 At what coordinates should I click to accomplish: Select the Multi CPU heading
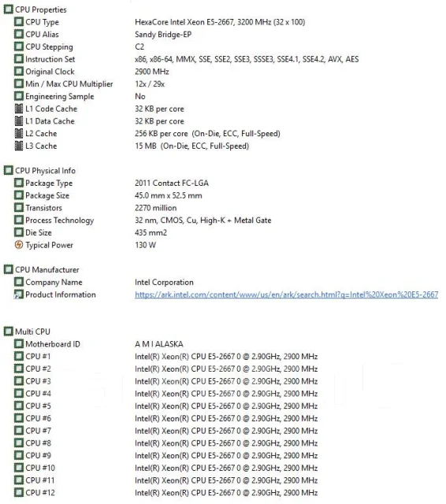[32, 332]
